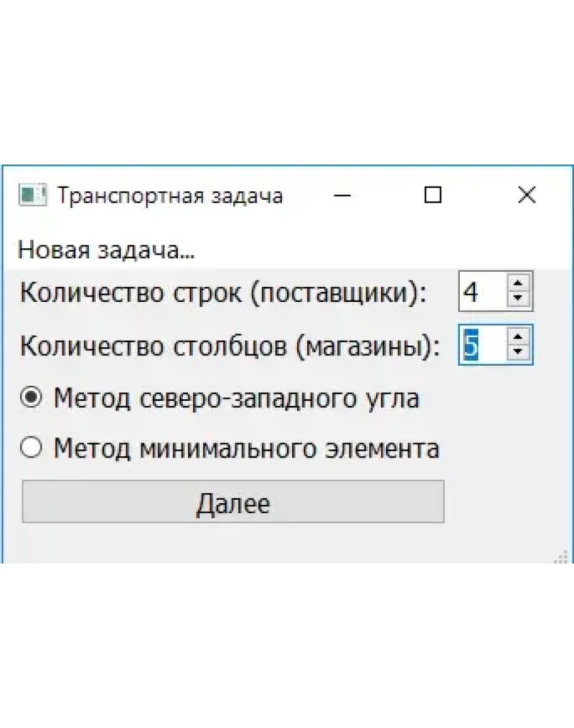
Task: Click the Метод минимального элемента label text
Action: pyautogui.click(x=246, y=449)
